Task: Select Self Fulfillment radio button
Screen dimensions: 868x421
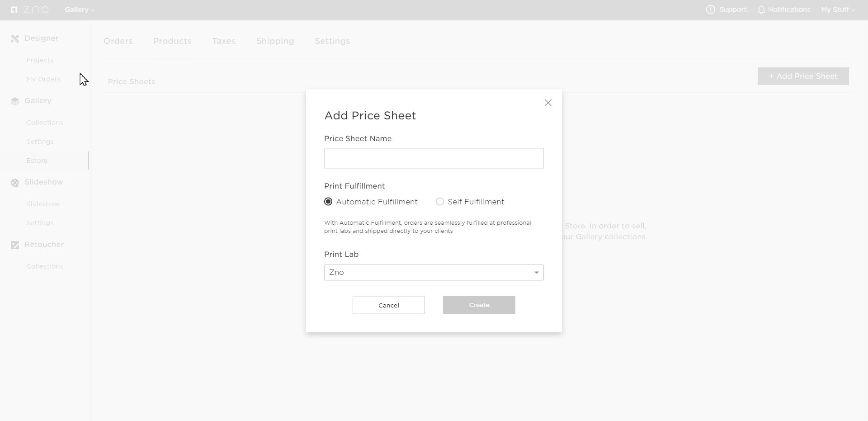Action: pos(440,202)
